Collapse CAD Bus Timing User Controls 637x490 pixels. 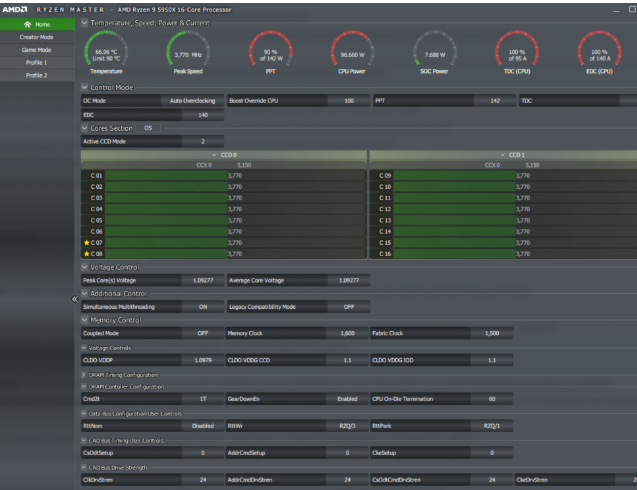(84, 440)
